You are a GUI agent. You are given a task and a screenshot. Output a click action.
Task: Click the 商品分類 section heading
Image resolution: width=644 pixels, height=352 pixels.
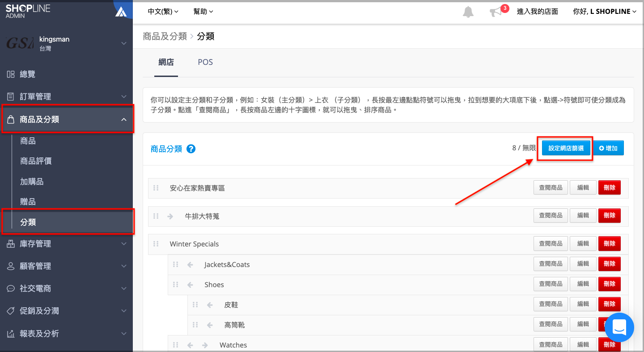[x=166, y=149]
